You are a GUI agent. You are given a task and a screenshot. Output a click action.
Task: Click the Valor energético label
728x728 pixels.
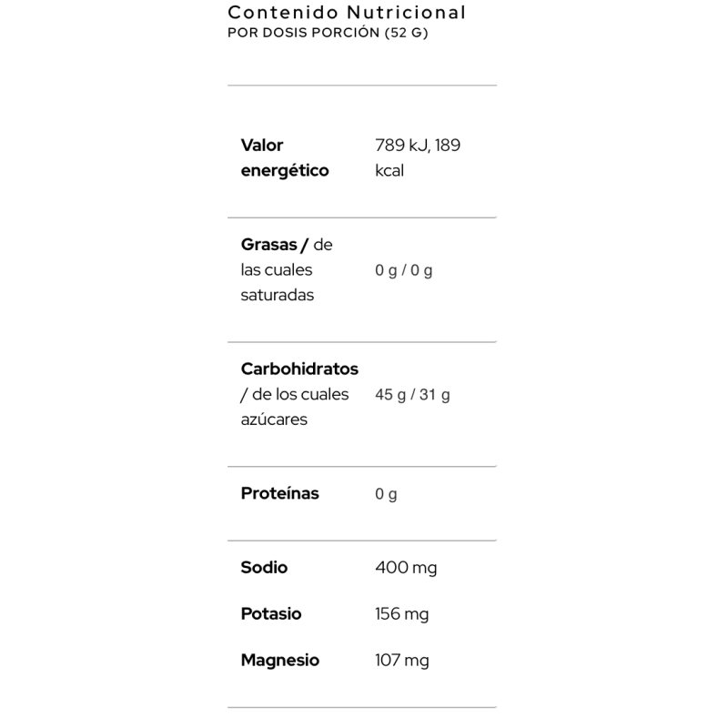click(285, 157)
